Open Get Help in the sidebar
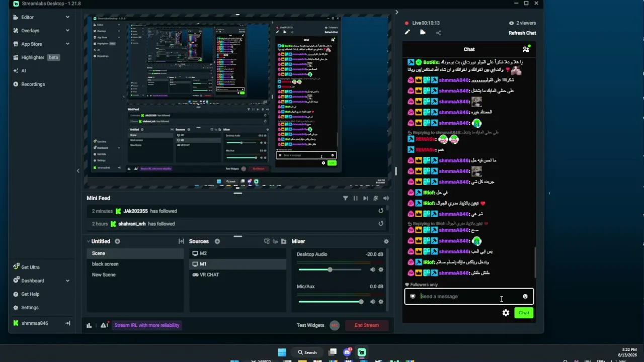644x362 pixels. [30, 294]
